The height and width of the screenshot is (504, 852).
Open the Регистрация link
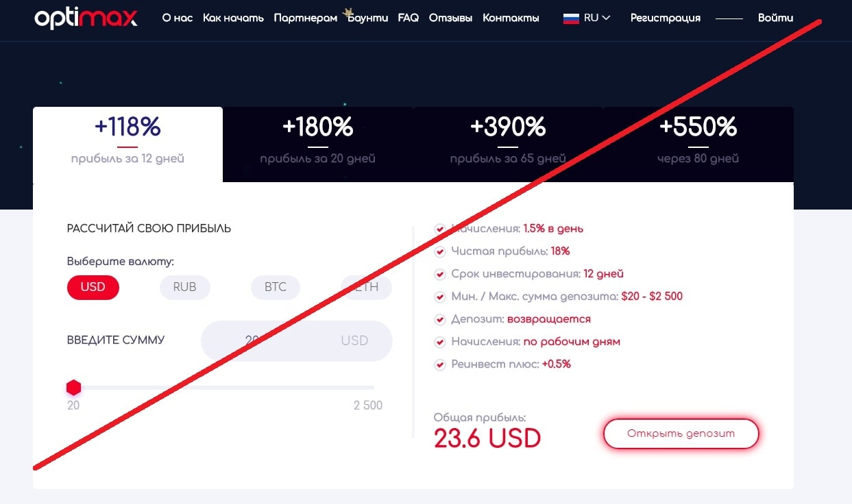(666, 18)
